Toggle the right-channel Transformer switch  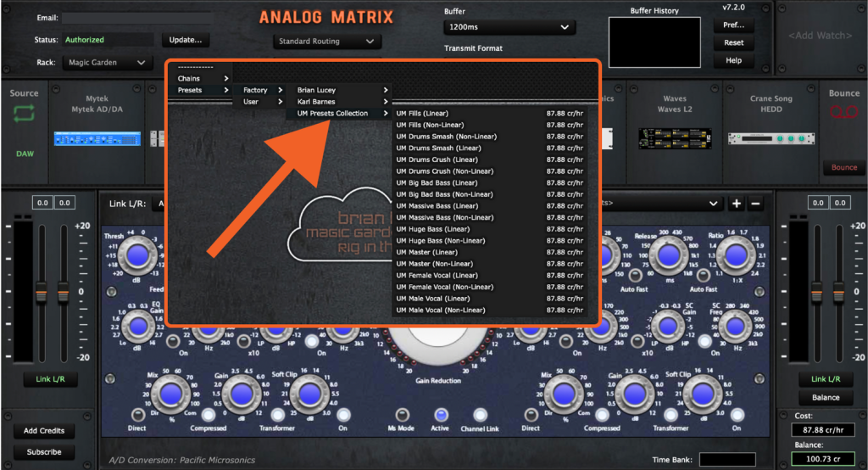pos(671,415)
